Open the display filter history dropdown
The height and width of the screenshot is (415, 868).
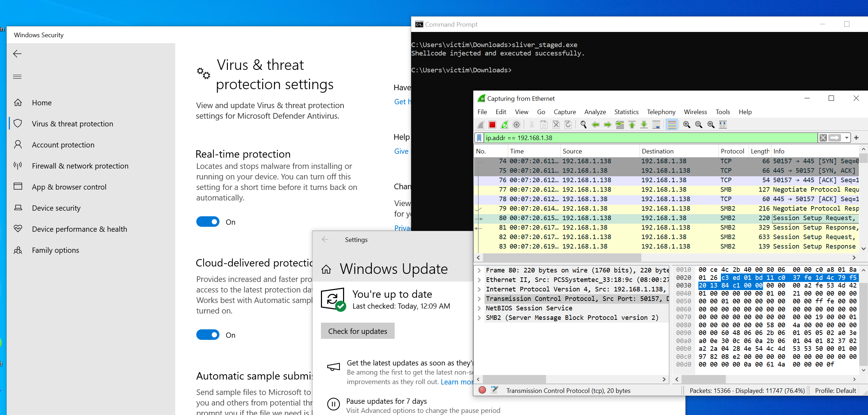(847, 138)
